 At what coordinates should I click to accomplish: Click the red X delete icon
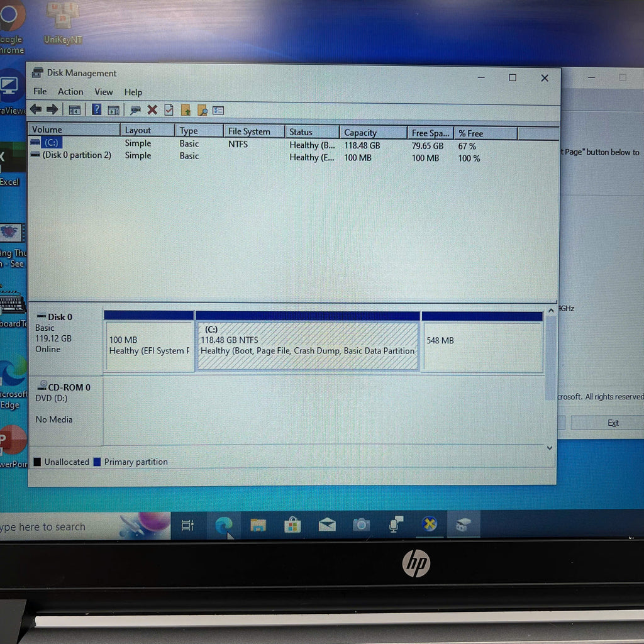[152, 110]
